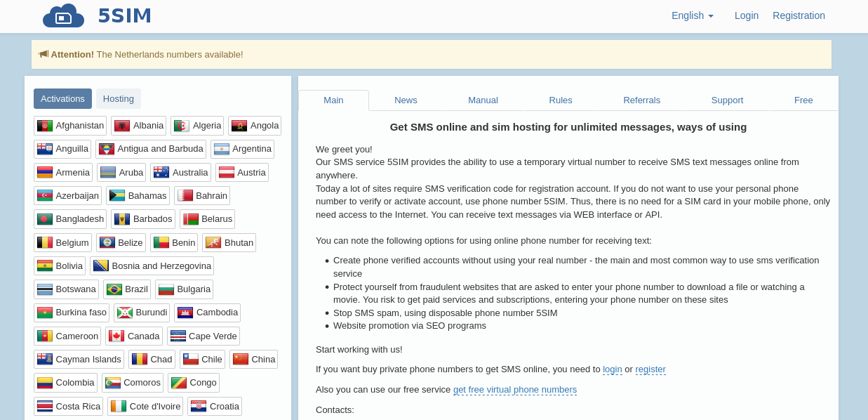
Task: Click the Angola flag icon
Action: coord(239,126)
